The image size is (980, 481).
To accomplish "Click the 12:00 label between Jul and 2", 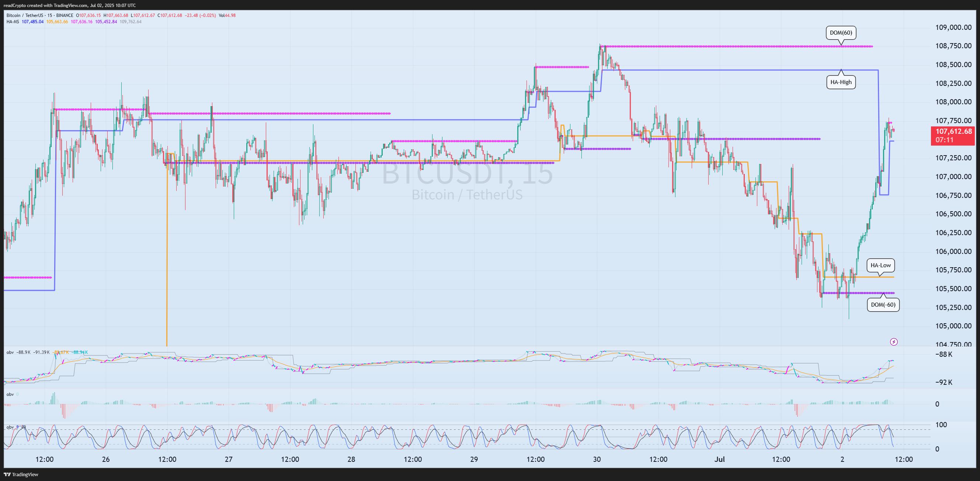I will click(x=781, y=459).
